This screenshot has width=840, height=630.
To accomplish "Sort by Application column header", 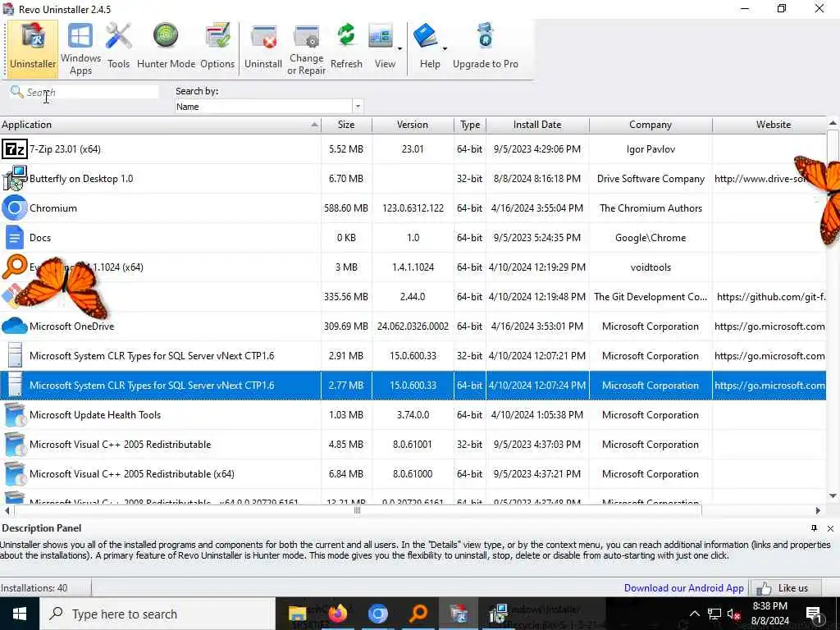I will coord(160,125).
